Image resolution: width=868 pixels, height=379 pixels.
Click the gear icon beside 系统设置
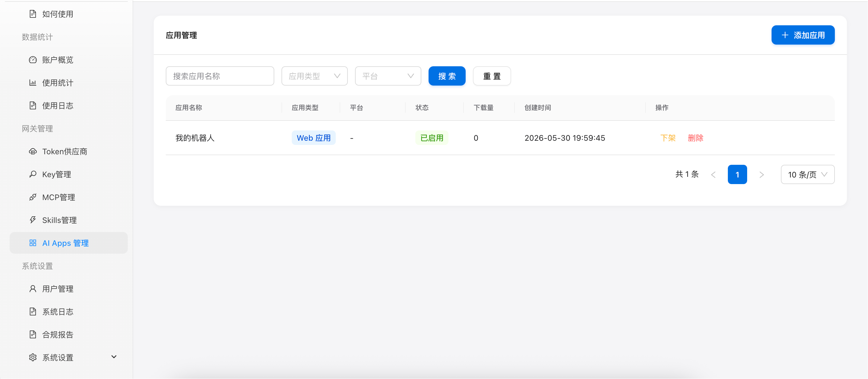[33, 357]
